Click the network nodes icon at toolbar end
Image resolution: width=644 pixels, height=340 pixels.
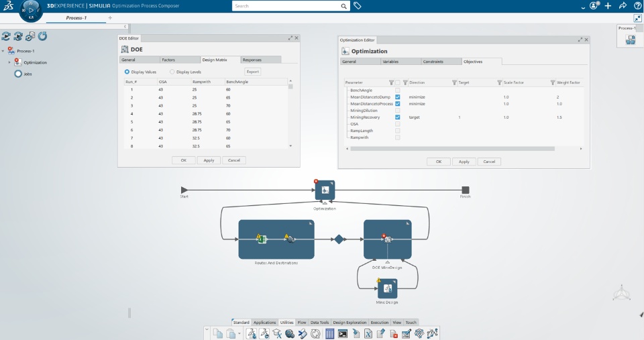point(432,333)
